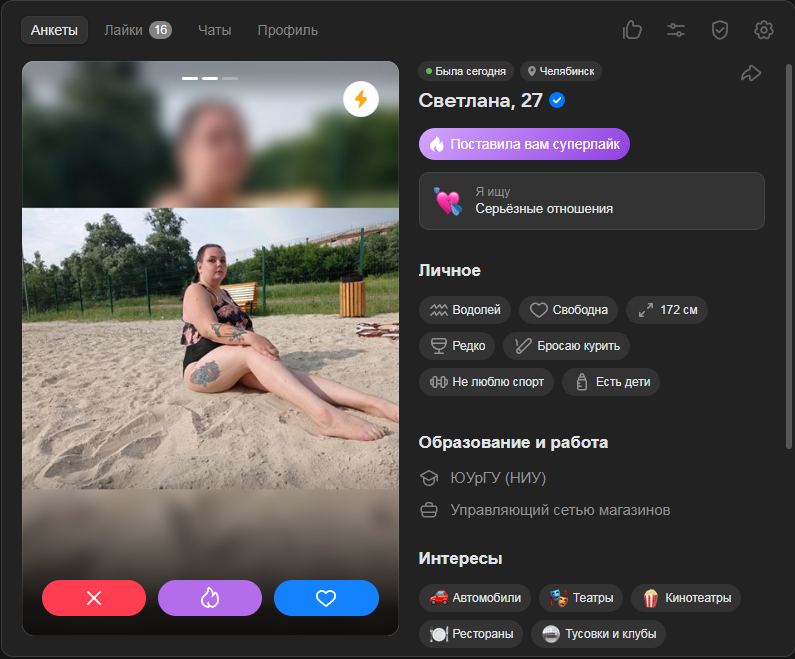Go to the Профиль tab

coord(287,30)
